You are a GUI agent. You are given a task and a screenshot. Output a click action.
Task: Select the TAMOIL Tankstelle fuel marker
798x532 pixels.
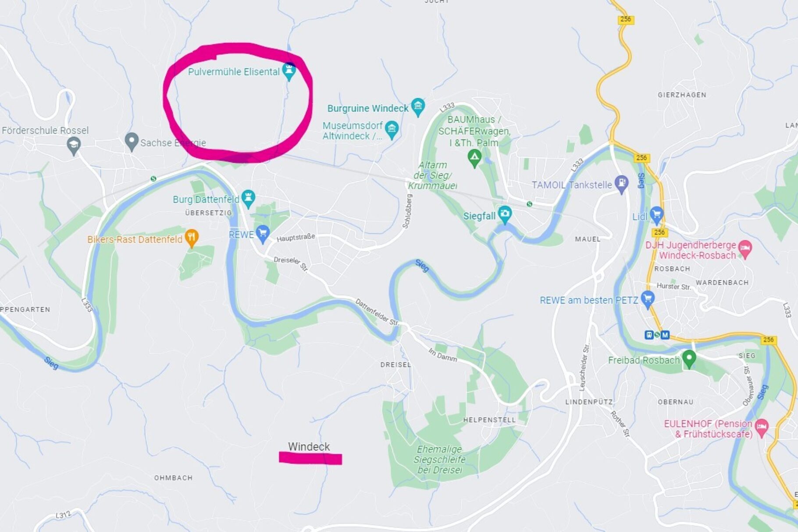[622, 184]
